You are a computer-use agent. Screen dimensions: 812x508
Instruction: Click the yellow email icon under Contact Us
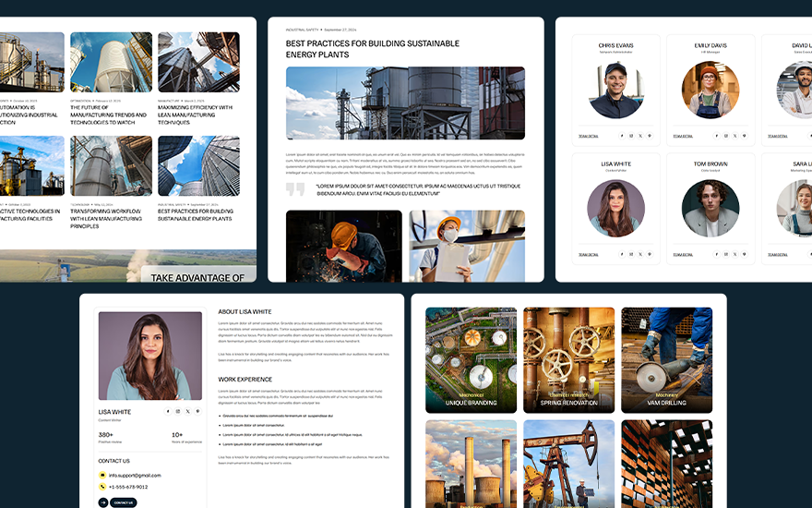tap(102, 475)
